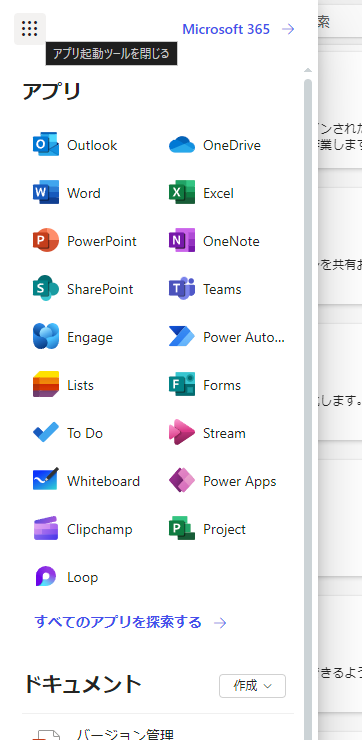This screenshot has height=740, width=362.
Task: Launch the Forms app icon
Action: point(182,385)
